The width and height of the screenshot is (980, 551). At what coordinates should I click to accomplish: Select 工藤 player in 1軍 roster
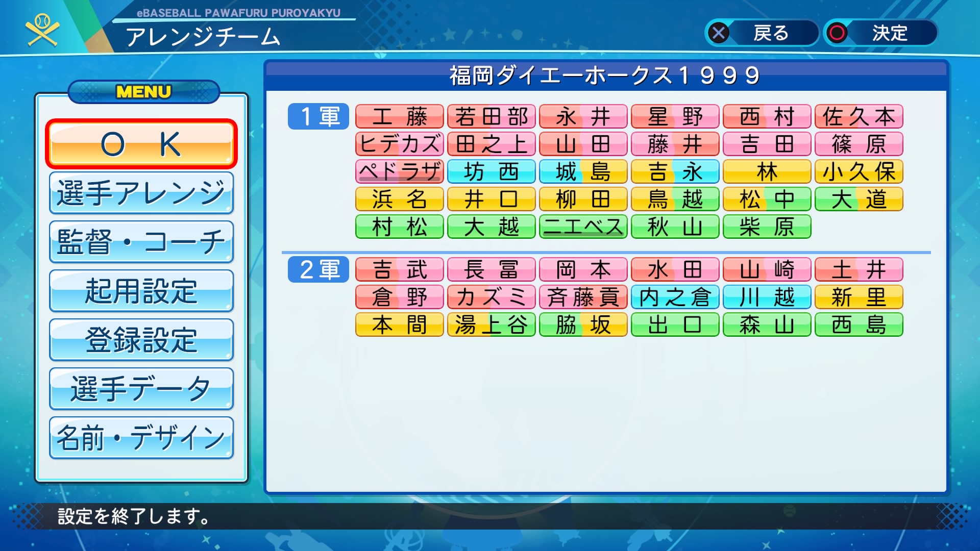point(398,116)
